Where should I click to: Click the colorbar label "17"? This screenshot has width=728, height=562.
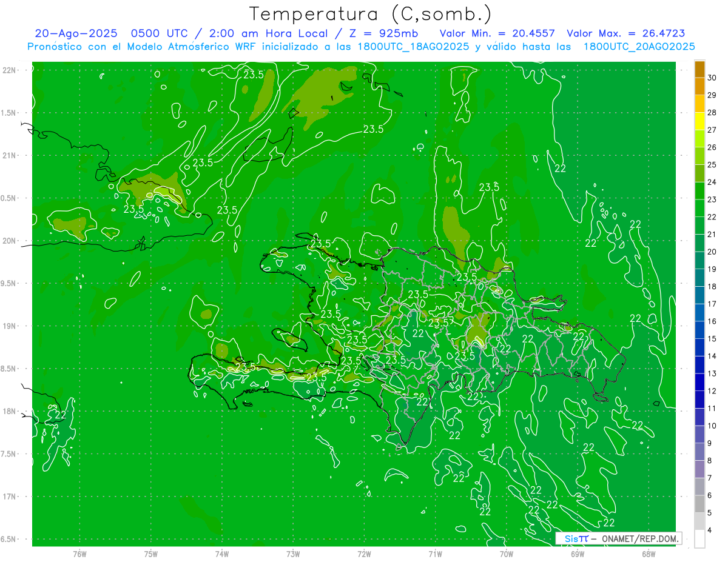(712, 304)
